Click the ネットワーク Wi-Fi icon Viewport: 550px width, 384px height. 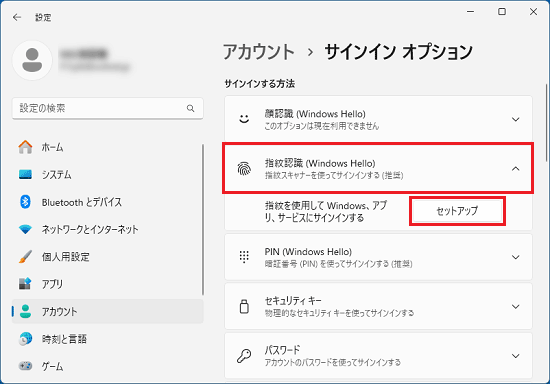(x=25, y=229)
